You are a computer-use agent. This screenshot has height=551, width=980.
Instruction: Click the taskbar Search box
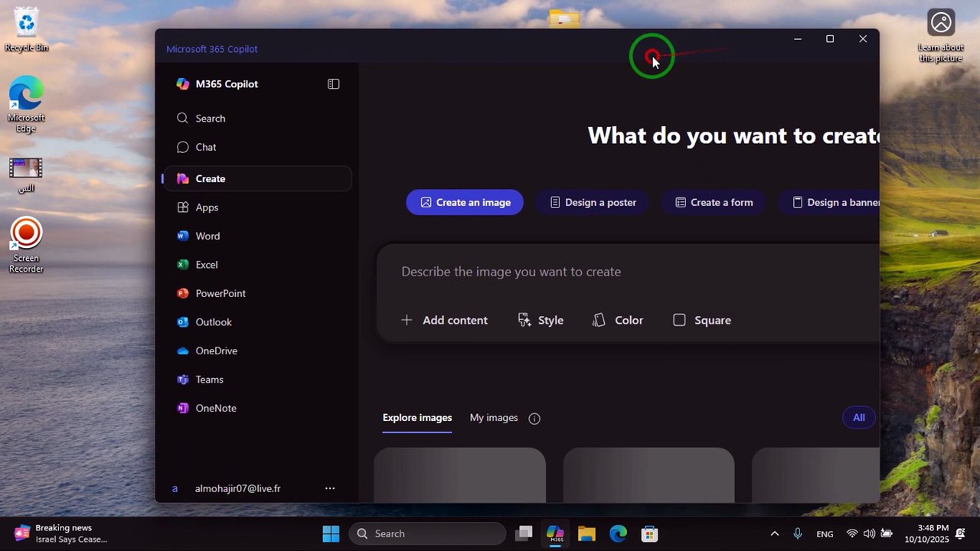point(427,533)
